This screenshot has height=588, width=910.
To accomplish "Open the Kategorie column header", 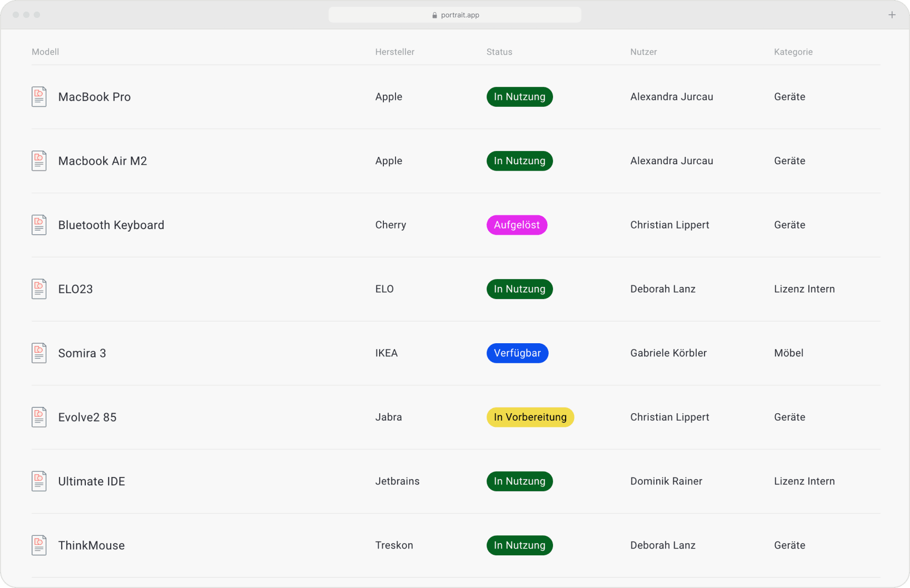I will [x=794, y=52].
